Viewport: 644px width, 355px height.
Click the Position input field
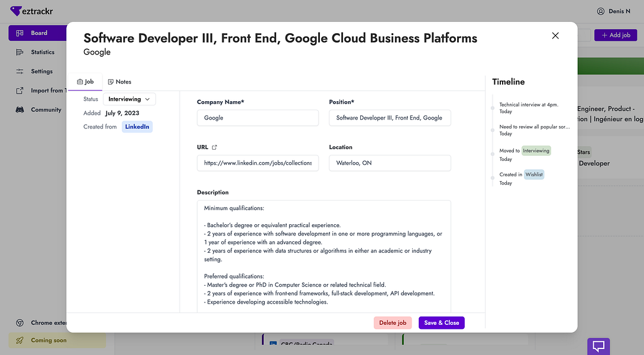[390, 118]
